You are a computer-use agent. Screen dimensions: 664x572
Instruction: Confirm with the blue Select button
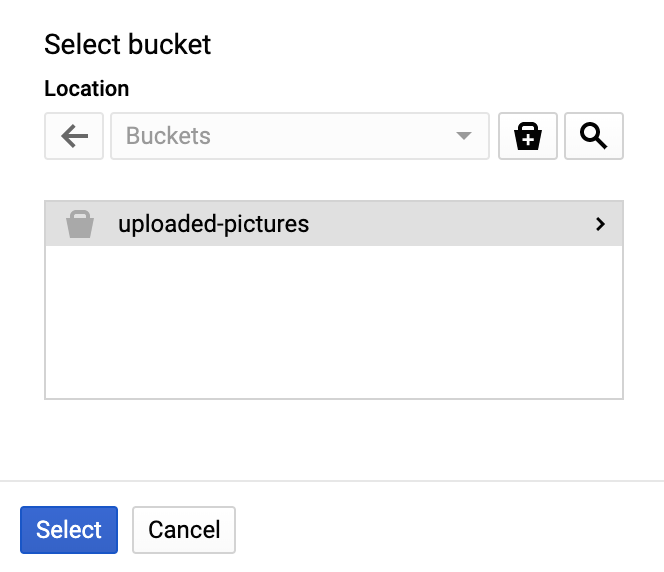(x=69, y=530)
